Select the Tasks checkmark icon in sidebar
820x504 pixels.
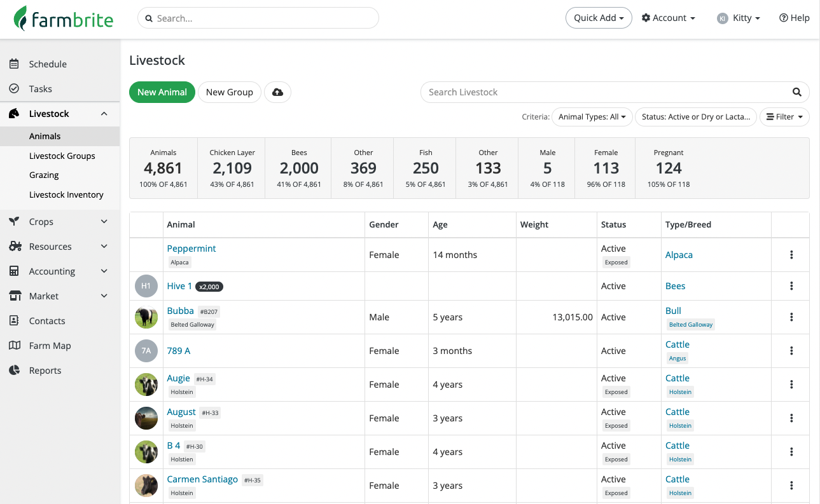pyautogui.click(x=15, y=88)
